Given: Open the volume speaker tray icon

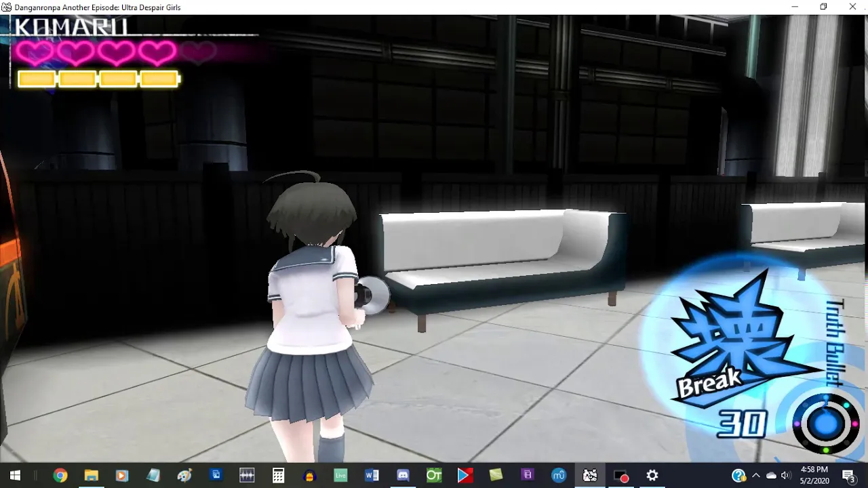Looking at the screenshot, I should pyautogui.click(x=786, y=476).
